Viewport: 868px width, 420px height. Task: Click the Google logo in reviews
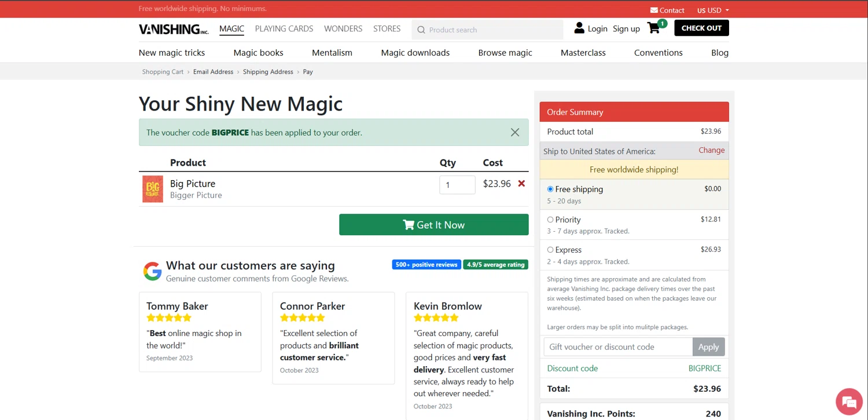tap(152, 271)
